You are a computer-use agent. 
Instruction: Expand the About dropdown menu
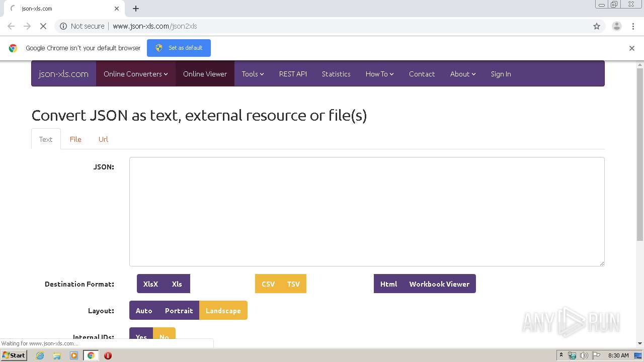pos(462,74)
